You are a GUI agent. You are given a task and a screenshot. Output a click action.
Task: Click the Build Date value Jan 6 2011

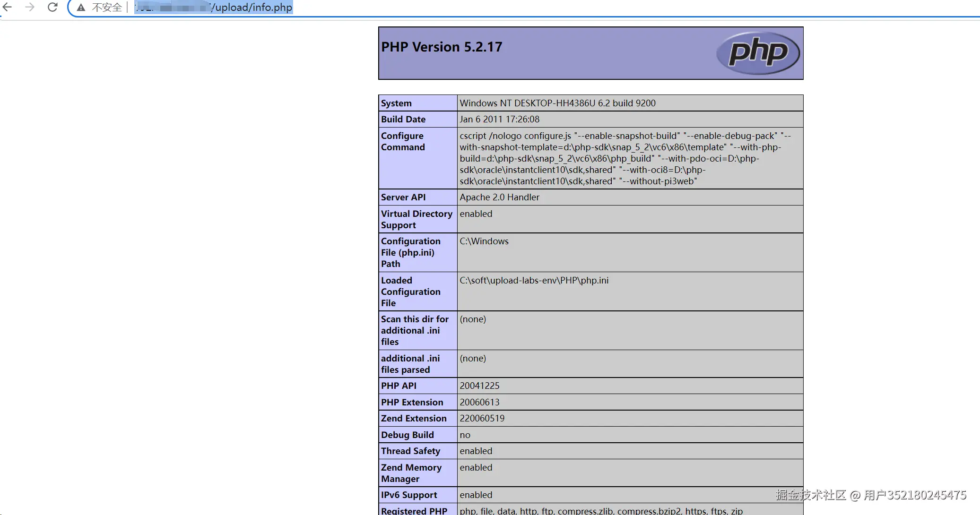click(x=499, y=119)
